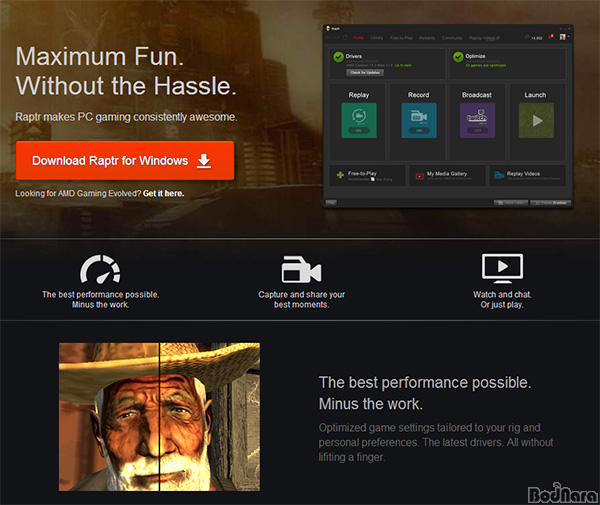Go forward with Raptr app forward arrow
600x505 pixels.
click(337, 37)
